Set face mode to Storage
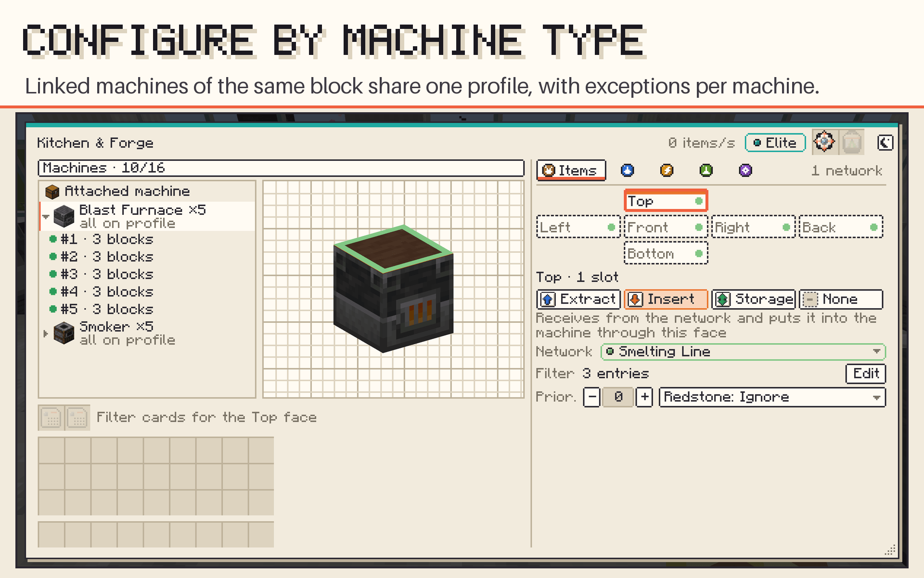 pos(753,299)
